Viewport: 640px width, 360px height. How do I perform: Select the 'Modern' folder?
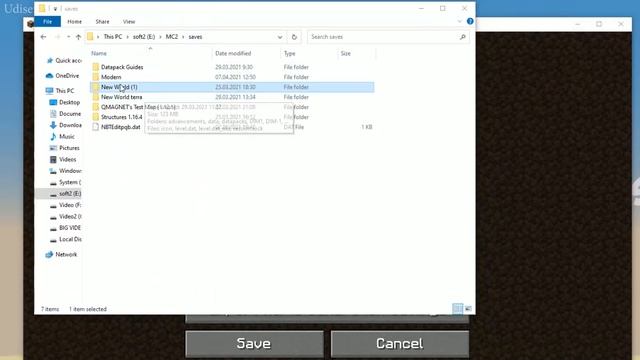pos(111,77)
